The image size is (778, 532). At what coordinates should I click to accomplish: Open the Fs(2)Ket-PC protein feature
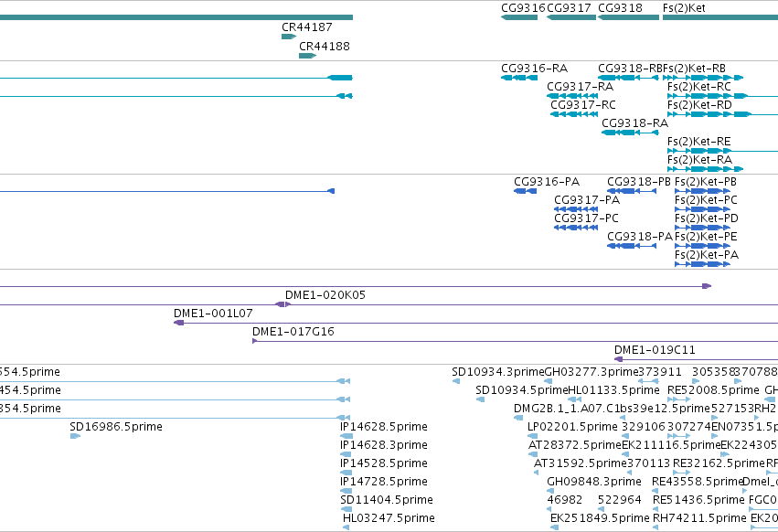tap(702, 209)
